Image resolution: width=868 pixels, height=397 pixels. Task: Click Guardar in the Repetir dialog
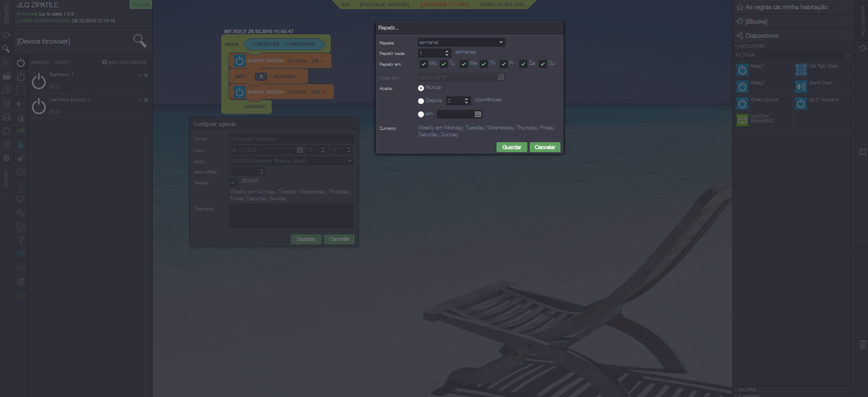coord(511,147)
